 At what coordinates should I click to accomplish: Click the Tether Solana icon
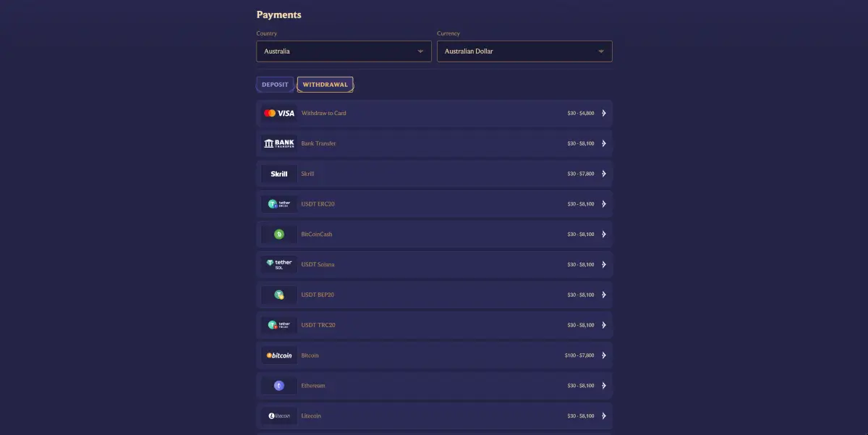278,264
